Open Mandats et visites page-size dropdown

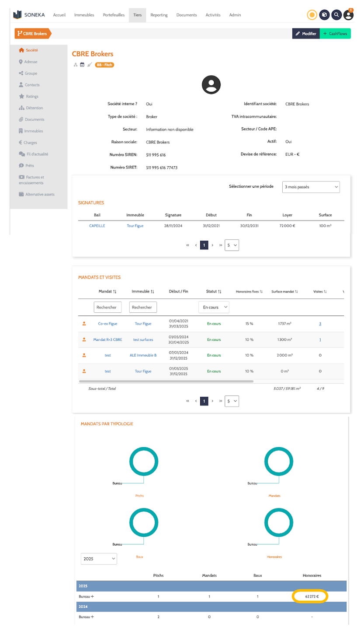tap(232, 400)
